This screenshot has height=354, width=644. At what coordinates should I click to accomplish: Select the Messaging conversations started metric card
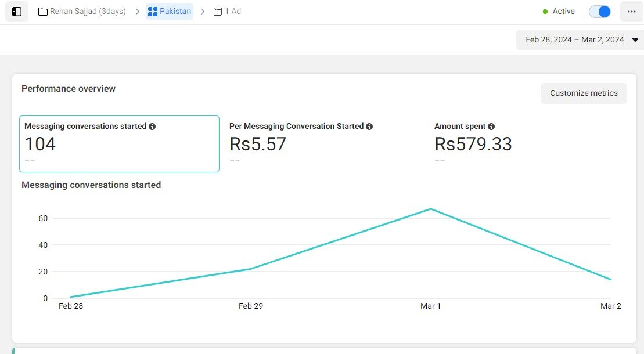119,144
